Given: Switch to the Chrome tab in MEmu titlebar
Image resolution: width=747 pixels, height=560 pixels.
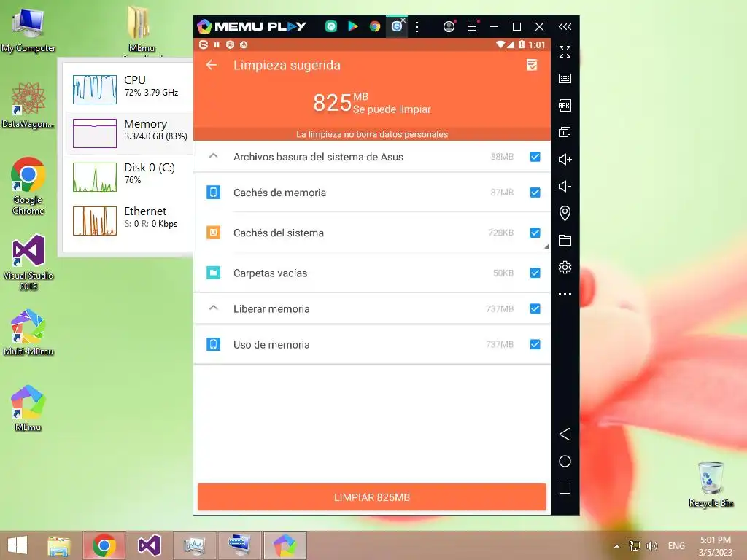Looking at the screenshot, I should (x=375, y=27).
